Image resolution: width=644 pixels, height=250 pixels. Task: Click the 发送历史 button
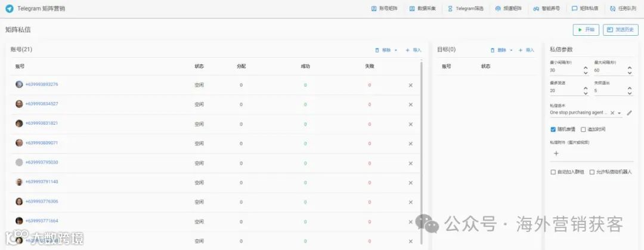[x=621, y=30]
